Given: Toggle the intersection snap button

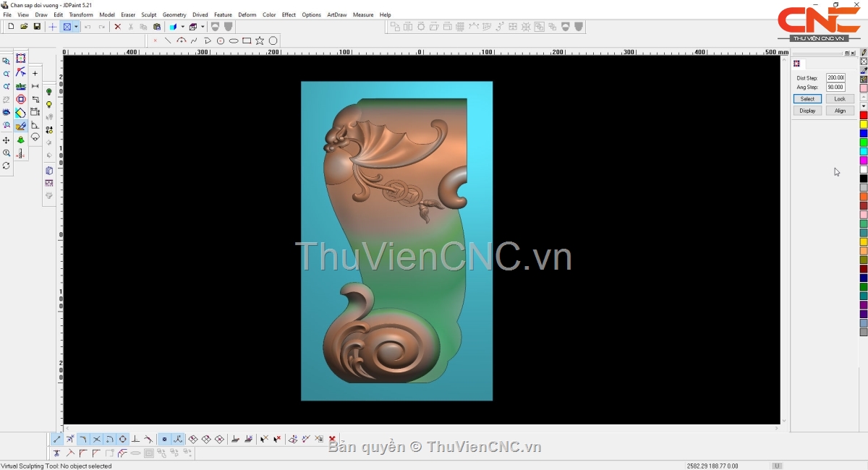Looking at the screenshot, I should coord(96,439).
